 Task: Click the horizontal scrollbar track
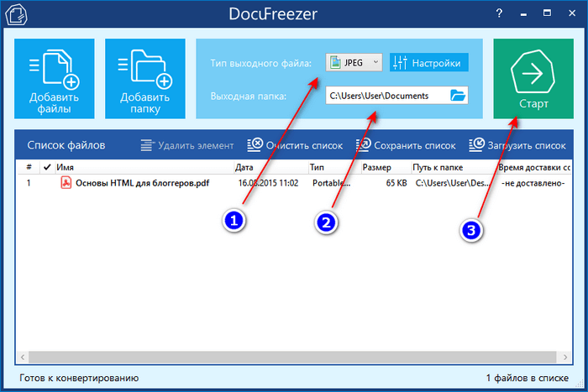292,357
